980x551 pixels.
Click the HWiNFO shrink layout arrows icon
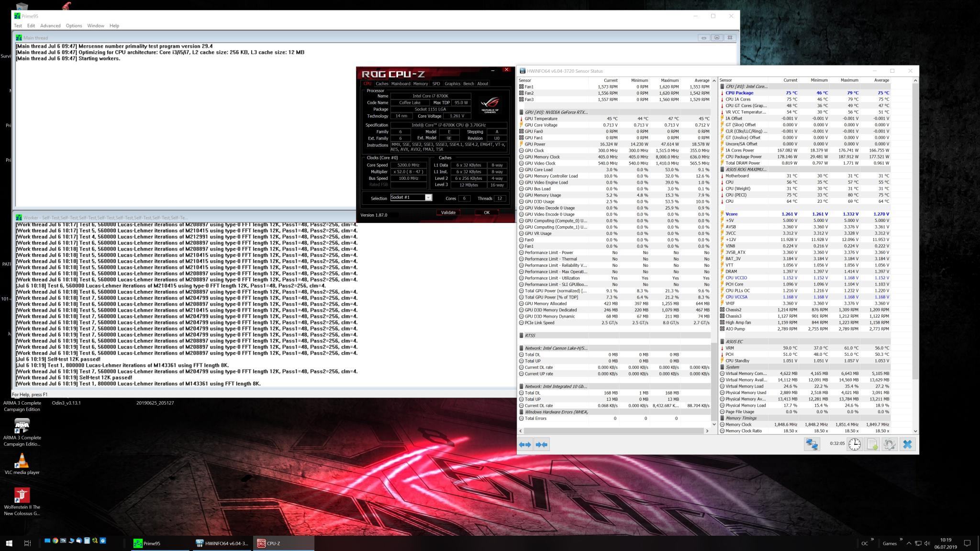pos(542,444)
